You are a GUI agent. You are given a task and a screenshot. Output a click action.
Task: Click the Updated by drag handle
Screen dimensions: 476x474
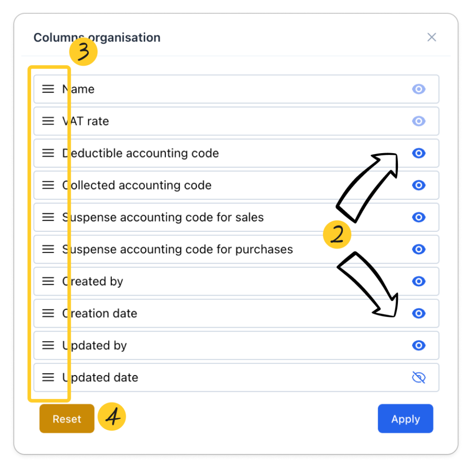(48, 345)
